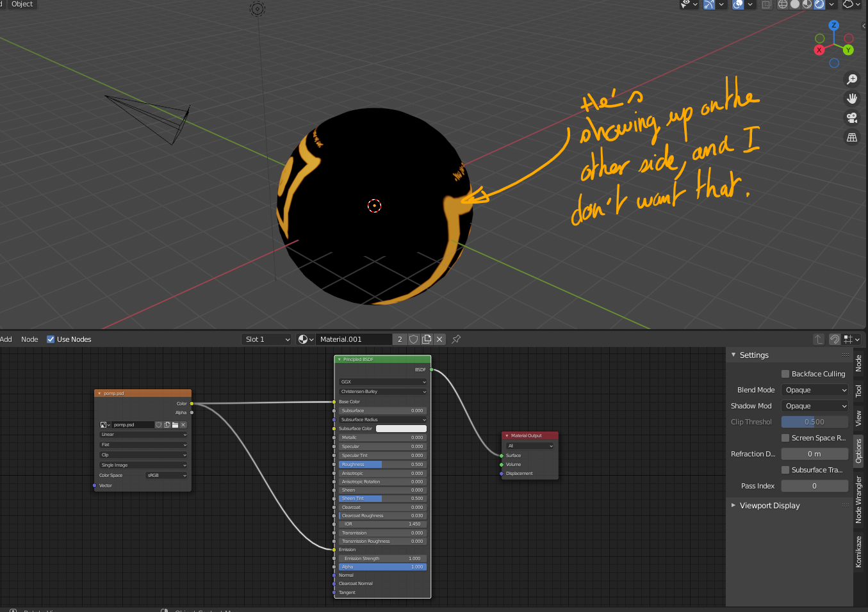Image resolution: width=868 pixels, height=612 pixels.
Task: Toggle node snapping magnet icon
Action: pyautogui.click(x=835, y=339)
